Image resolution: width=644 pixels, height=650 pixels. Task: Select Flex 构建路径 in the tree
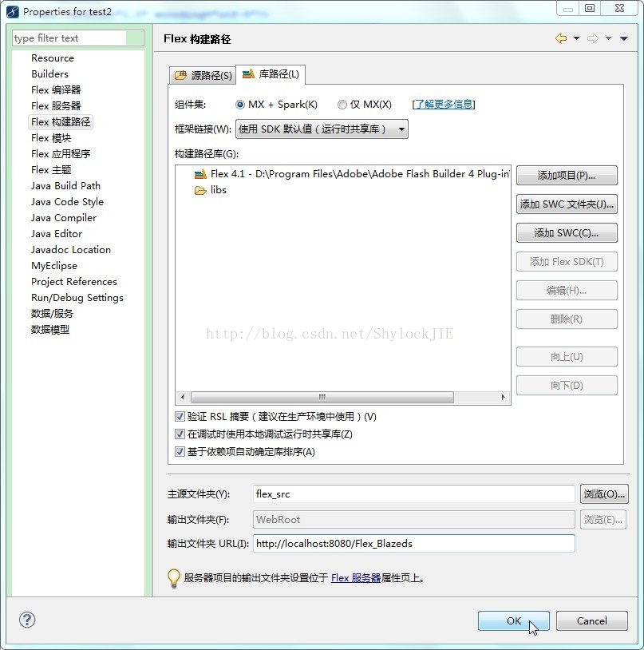[61, 122]
